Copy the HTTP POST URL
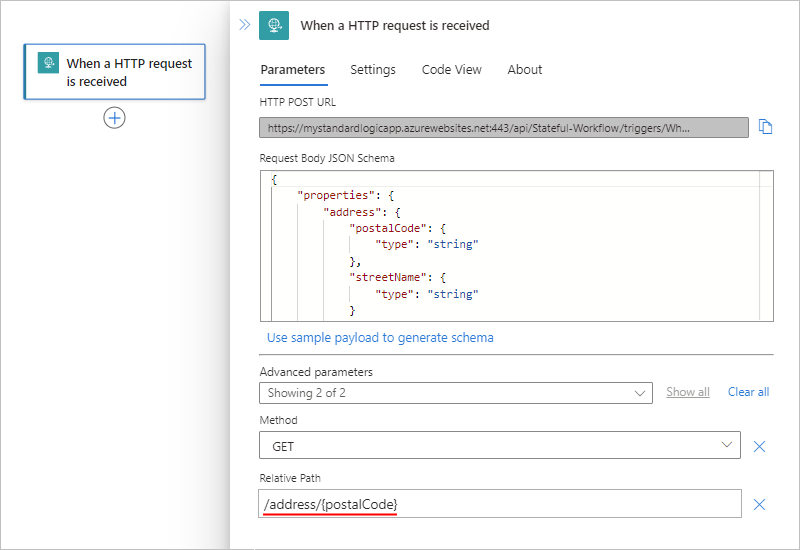The height and width of the screenshot is (550, 800). pos(766,127)
